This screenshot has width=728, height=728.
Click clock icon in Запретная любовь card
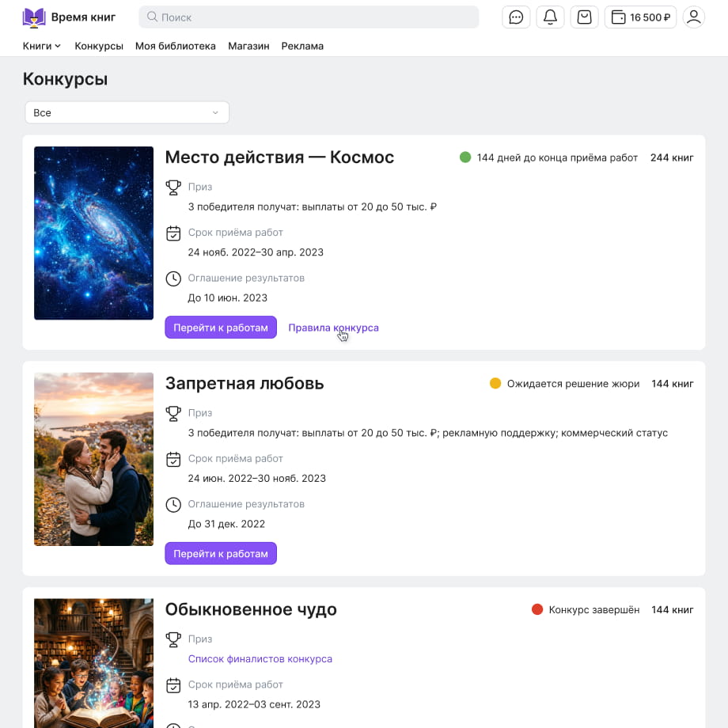(x=173, y=504)
